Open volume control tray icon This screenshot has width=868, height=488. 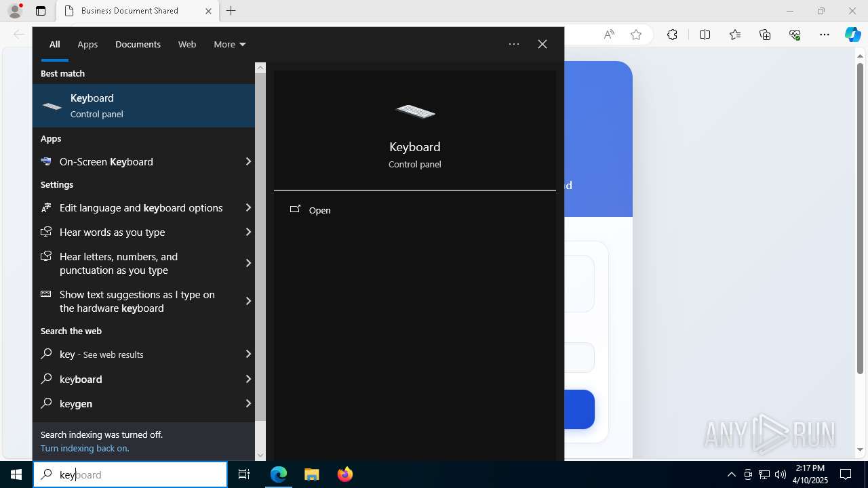coord(781,474)
